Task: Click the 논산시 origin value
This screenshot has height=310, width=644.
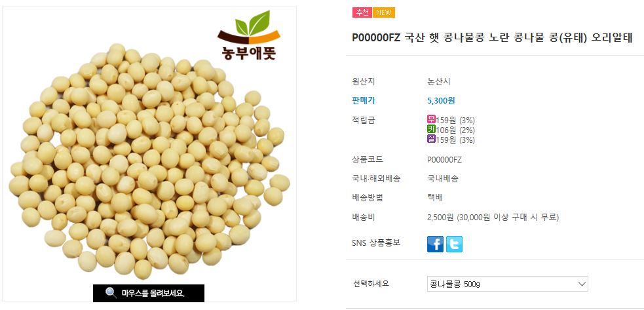Action: 439,82
